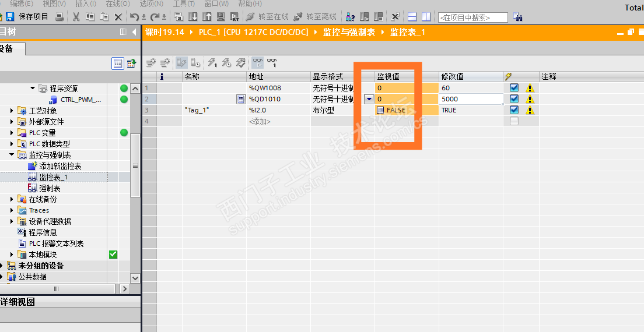Expand the 工艺对象 tree node
The width and height of the screenshot is (644, 332).
tap(12, 111)
